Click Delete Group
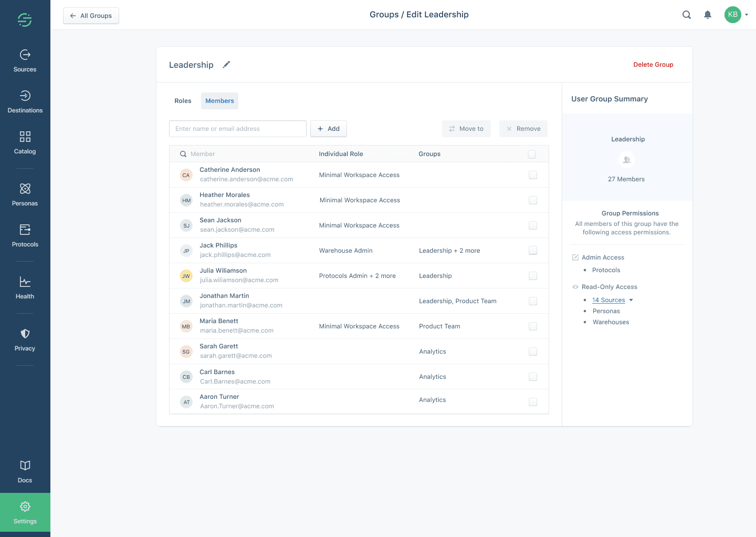756x537 pixels. [x=653, y=64]
